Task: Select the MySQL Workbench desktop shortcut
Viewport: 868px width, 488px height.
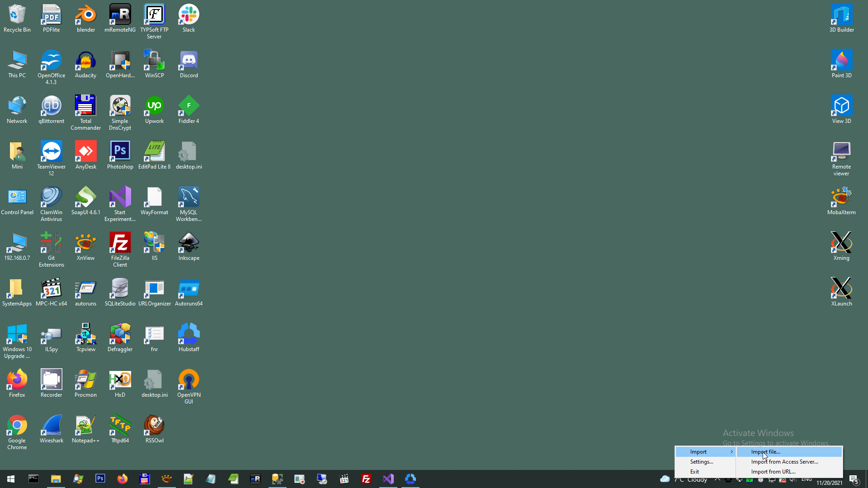Action: 189,198
